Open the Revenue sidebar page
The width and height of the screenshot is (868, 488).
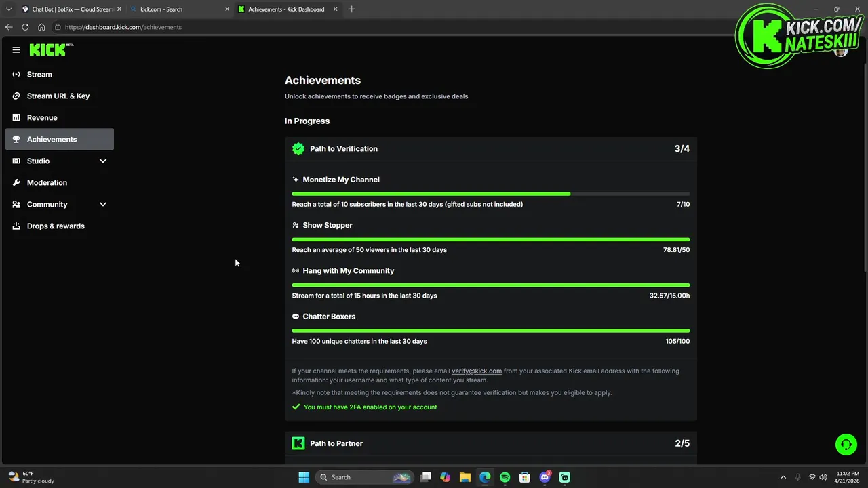42,117
